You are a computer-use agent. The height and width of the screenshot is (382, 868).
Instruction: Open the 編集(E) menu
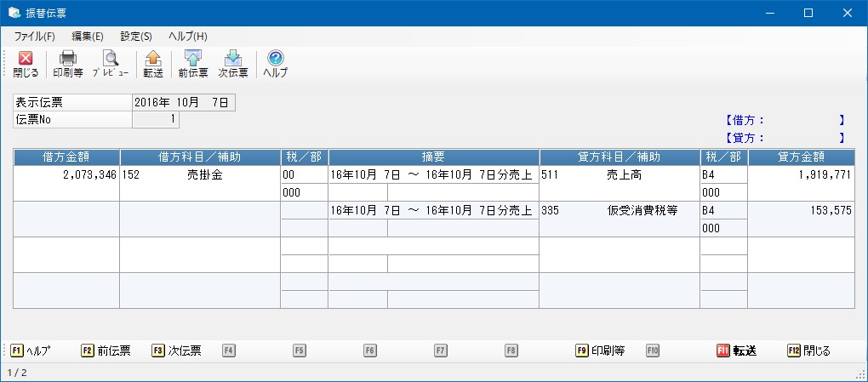tap(88, 37)
